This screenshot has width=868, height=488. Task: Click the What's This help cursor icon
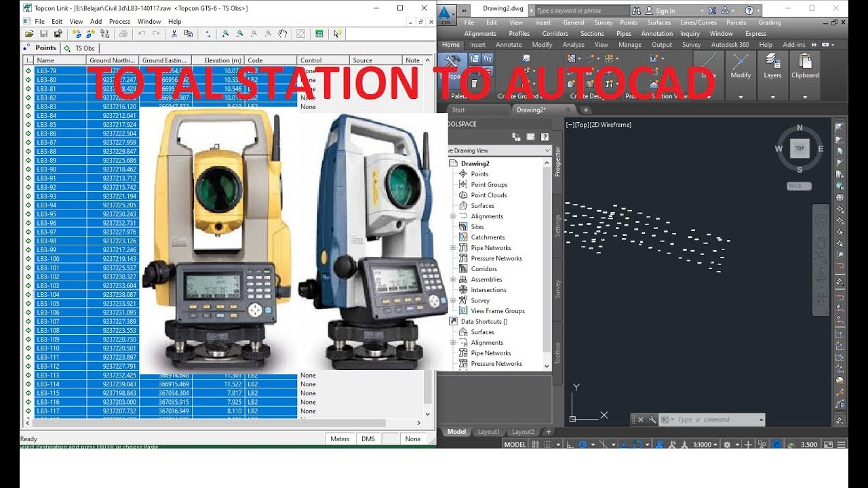[x=338, y=33]
